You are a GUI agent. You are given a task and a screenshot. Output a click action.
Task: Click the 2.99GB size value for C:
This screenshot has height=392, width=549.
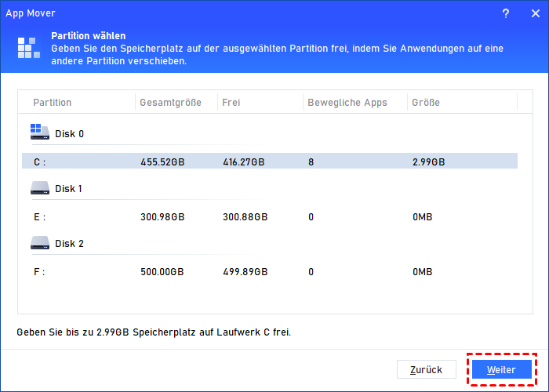pyautogui.click(x=429, y=162)
